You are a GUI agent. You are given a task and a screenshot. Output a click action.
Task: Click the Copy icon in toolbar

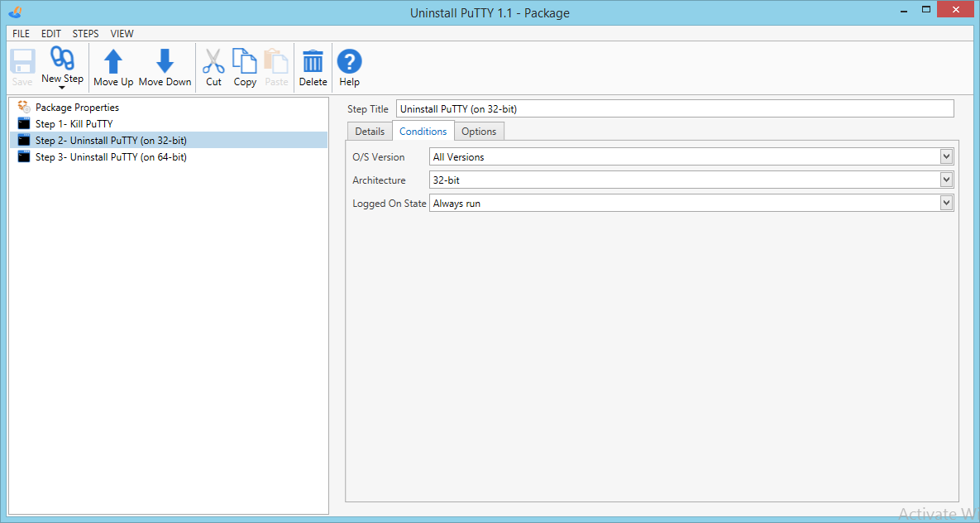[244, 61]
